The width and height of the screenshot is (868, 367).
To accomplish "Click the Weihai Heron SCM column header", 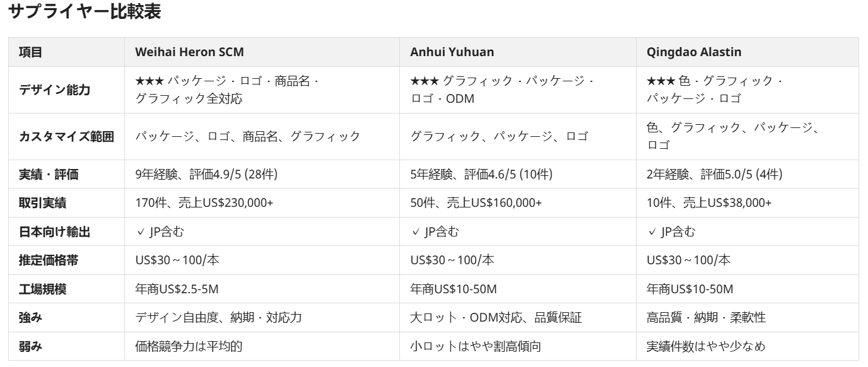I will click(x=189, y=52).
